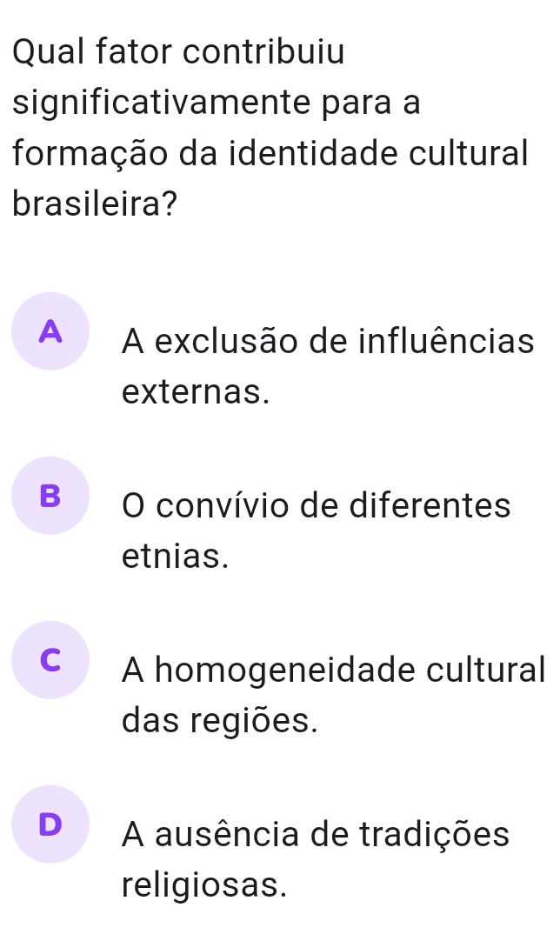Click 'Qual fator contribuiu' heading line
The height and width of the screenshot is (941, 560).
coord(179,51)
